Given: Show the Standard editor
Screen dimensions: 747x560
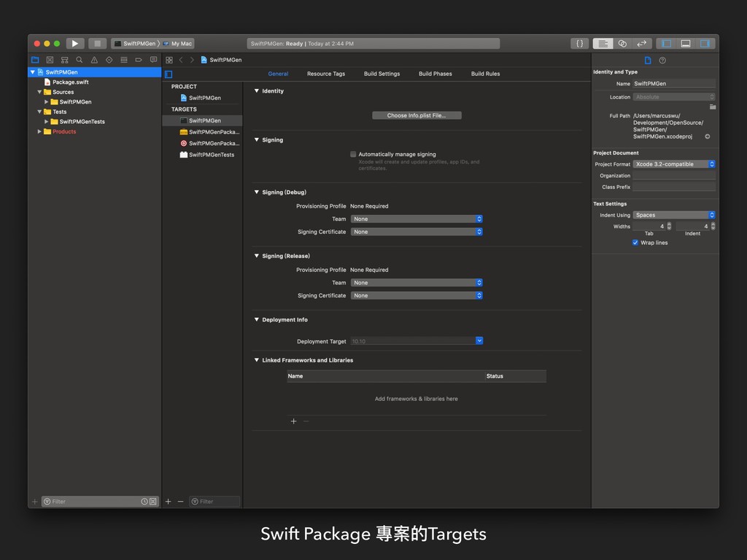Looking at the screenshot, I should click(603, 43).
